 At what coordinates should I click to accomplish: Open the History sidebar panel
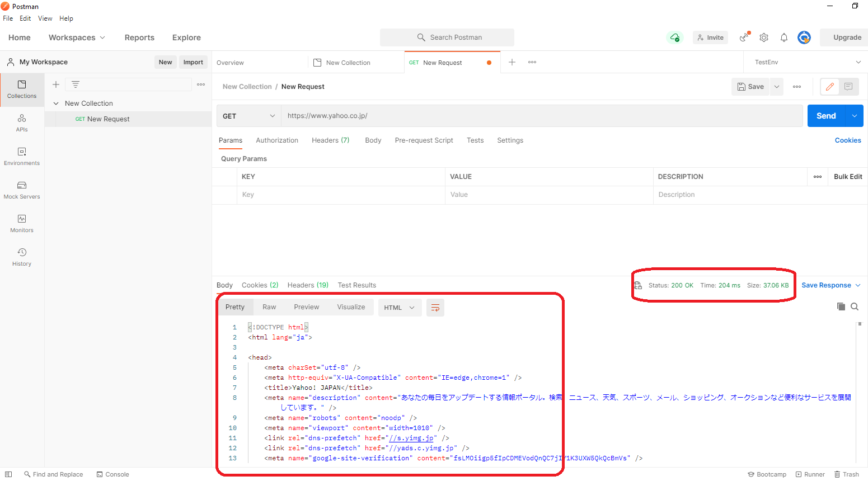pos(22,257)
